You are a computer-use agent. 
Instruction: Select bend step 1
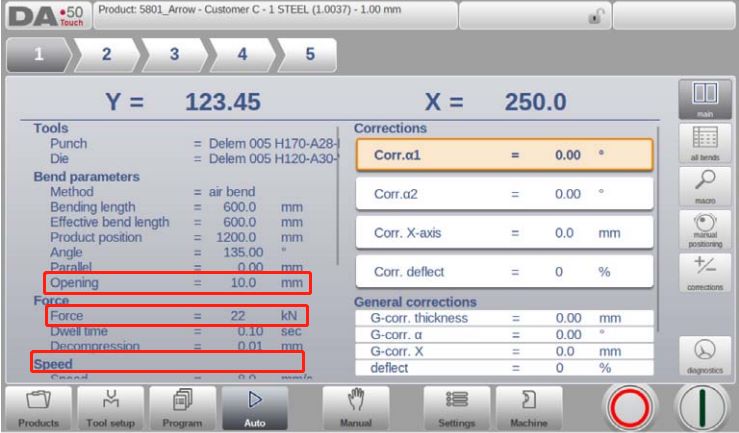pos(39,55)
